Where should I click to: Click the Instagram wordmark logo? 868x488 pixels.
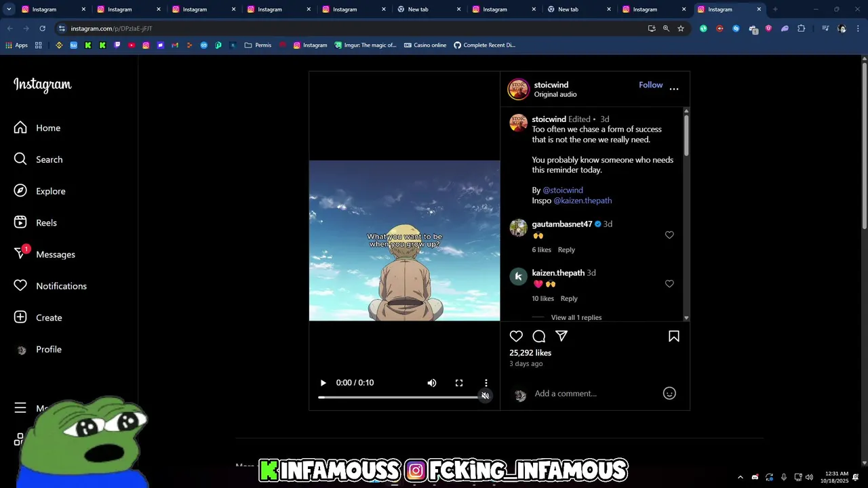42,85
